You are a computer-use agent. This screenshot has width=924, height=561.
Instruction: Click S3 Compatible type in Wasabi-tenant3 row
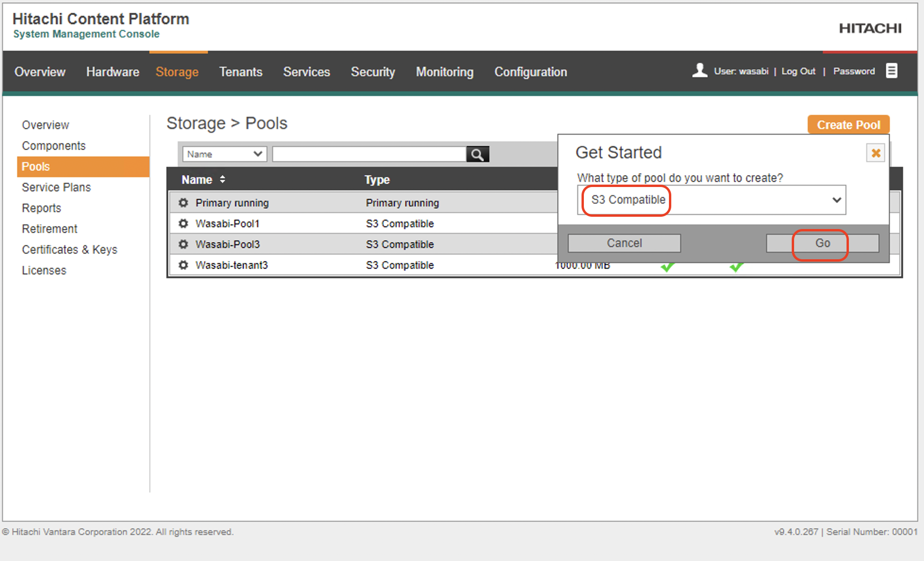tap(400, 265)
